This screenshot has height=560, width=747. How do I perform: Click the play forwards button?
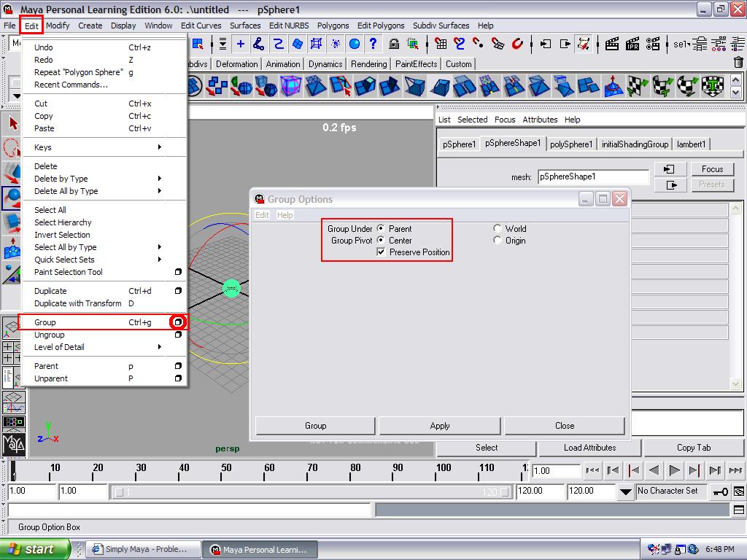pyautogui.click(x=674, y=470)
